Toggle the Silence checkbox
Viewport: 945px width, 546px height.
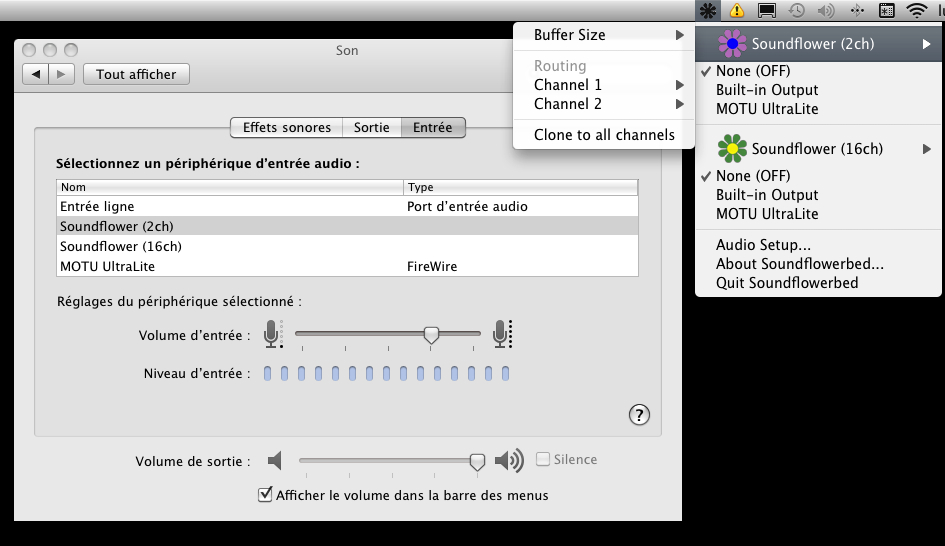(x=543, y=459)
